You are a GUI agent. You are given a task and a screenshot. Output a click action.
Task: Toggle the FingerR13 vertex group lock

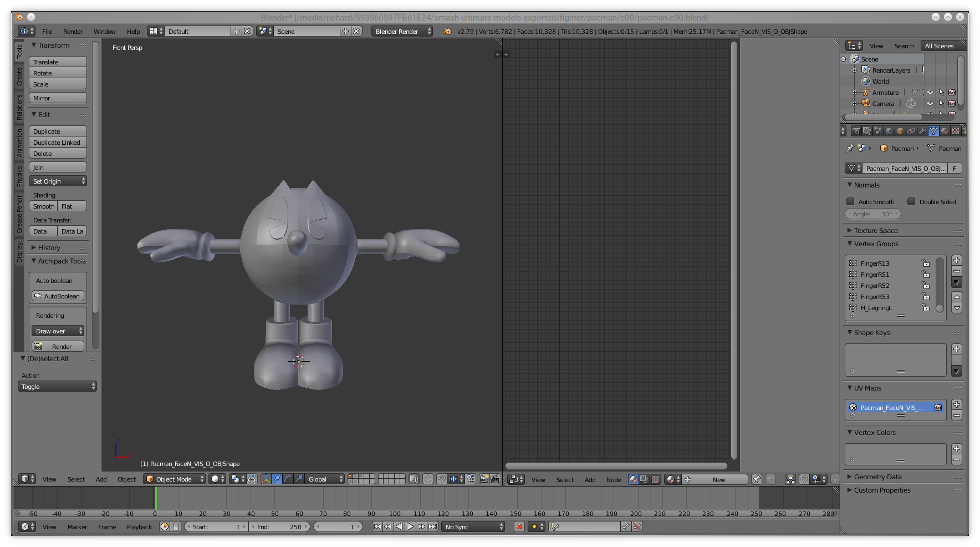pyautogui.click(x=925, y=264)
